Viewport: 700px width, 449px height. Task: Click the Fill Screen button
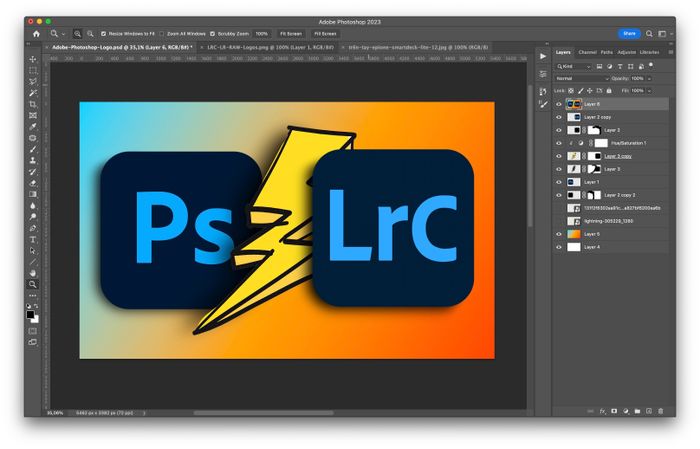(x=325, y=34)
